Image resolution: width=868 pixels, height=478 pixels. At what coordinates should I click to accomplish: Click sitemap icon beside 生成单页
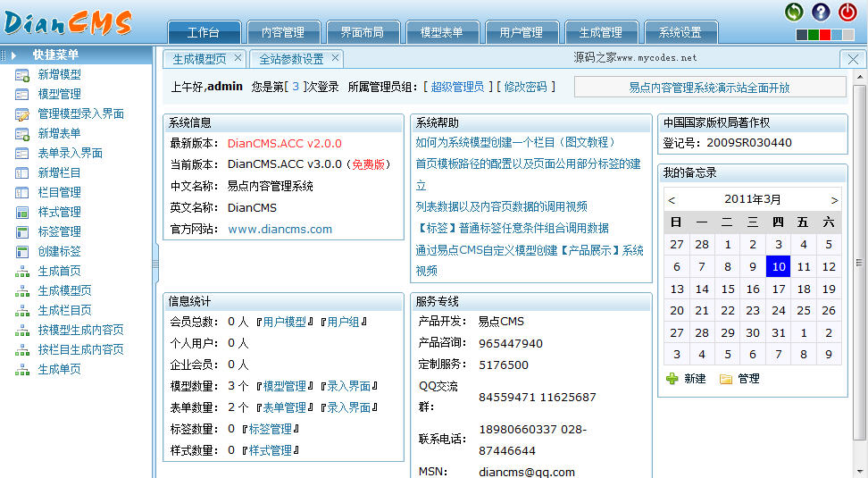pos(22,369)
